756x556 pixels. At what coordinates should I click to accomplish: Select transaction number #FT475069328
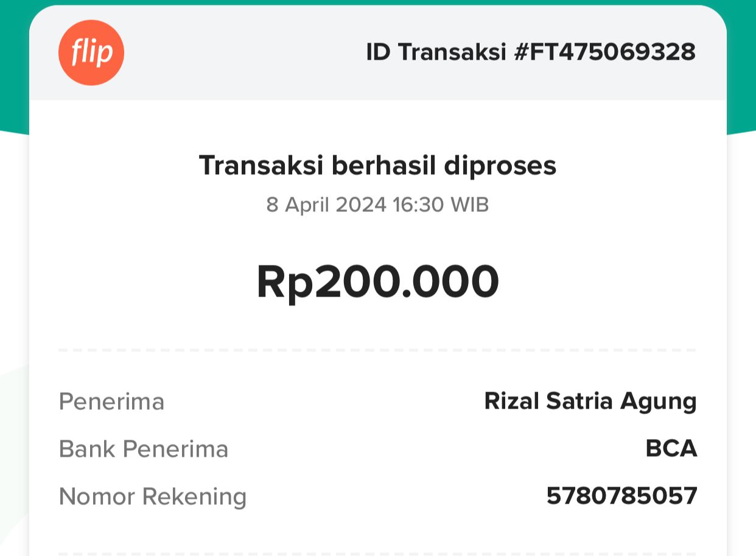(x=604, y=52)
